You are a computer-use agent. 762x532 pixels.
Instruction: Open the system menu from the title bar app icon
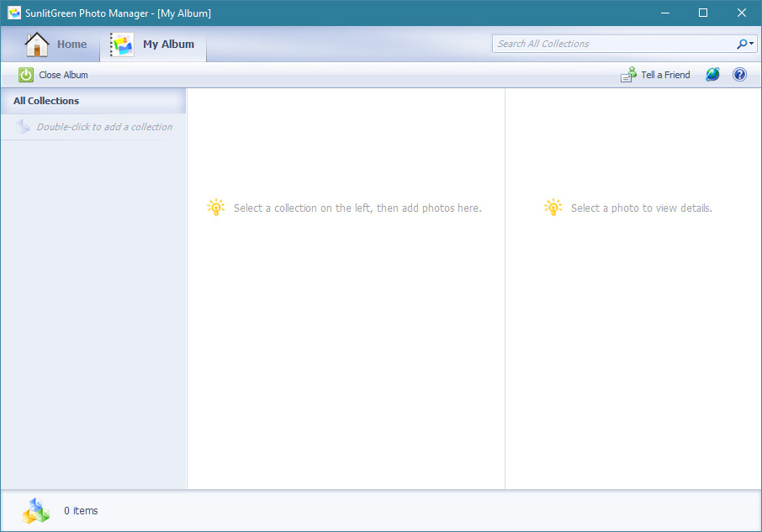[x=13, y=13]
